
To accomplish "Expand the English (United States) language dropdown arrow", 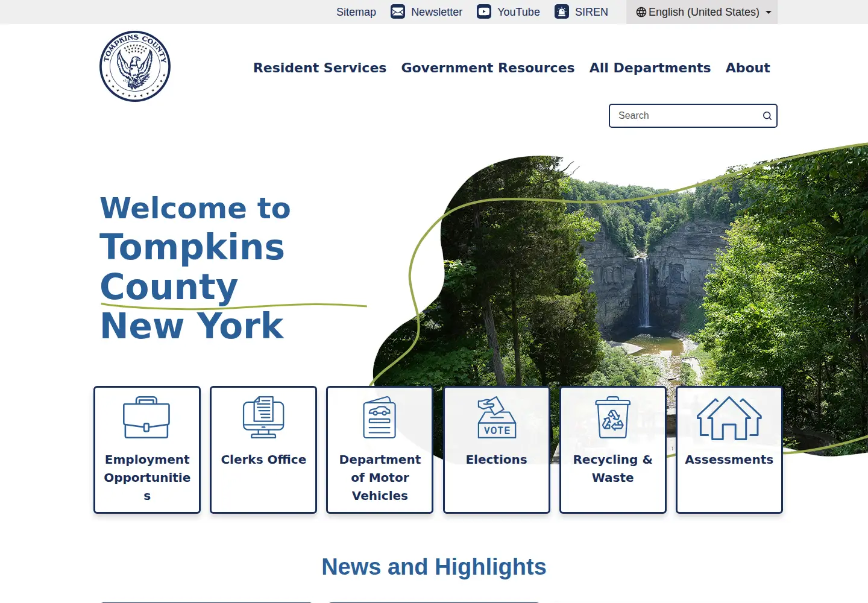I will coord(769,12).
